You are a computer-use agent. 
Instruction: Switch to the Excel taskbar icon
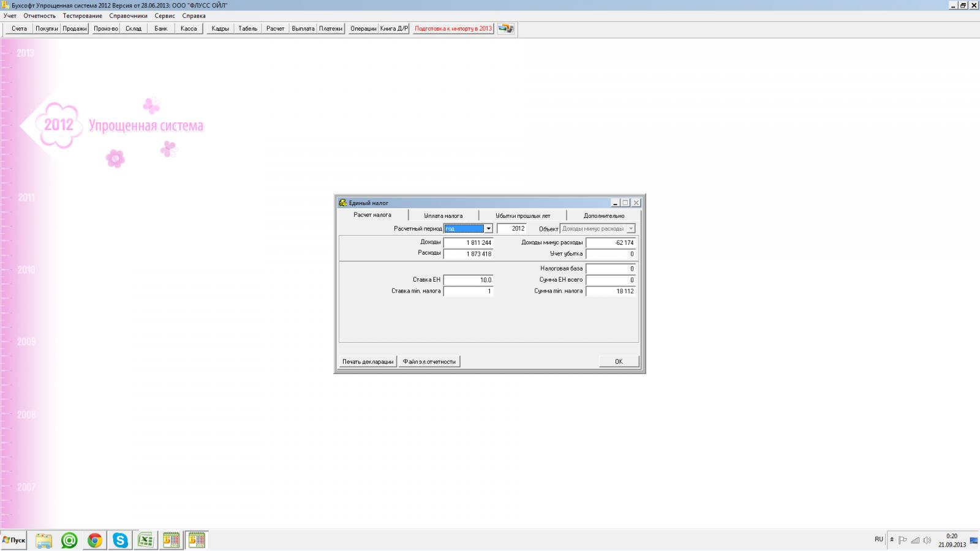click(x=146, y=540)
